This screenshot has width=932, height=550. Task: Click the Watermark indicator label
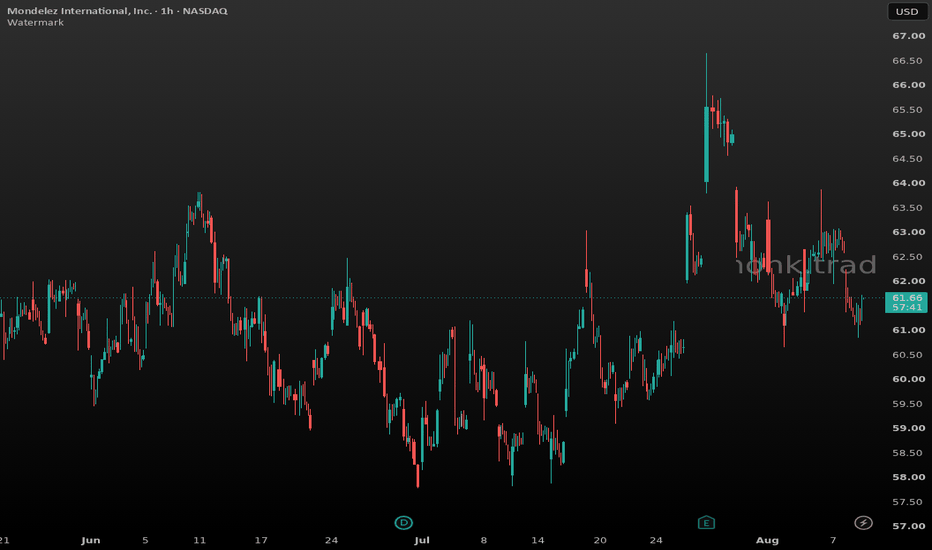pos(36,23)
